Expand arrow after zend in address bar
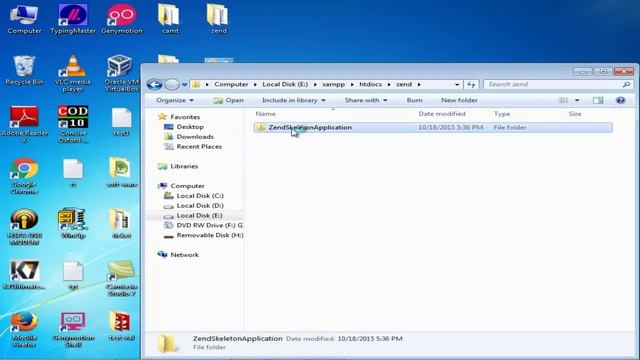This screenshot has height=360, width=640. pos(419,84)
